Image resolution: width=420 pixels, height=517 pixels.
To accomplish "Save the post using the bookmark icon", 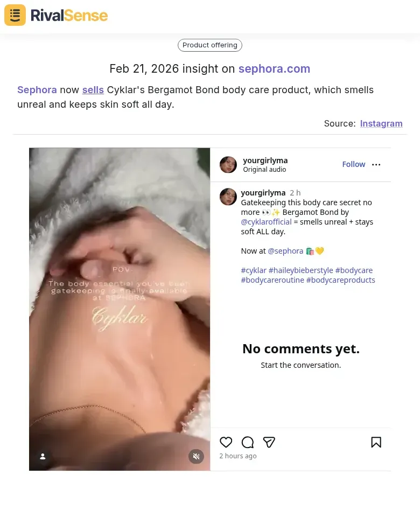I will (x=376, y=442).
